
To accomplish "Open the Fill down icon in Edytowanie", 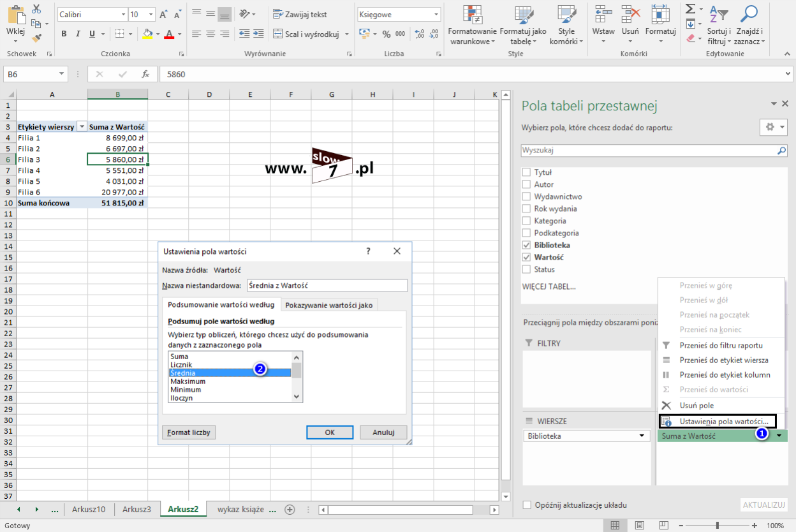I will [691, 24].
